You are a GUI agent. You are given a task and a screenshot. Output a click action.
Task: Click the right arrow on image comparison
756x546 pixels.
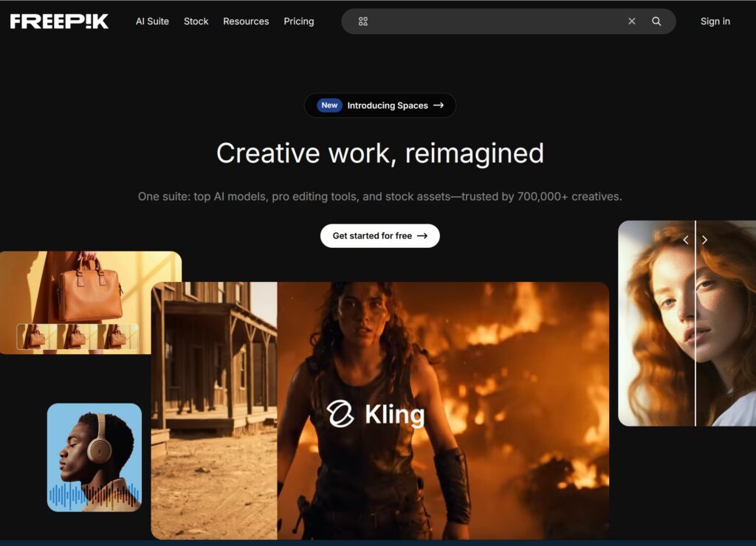pos(704,240)
